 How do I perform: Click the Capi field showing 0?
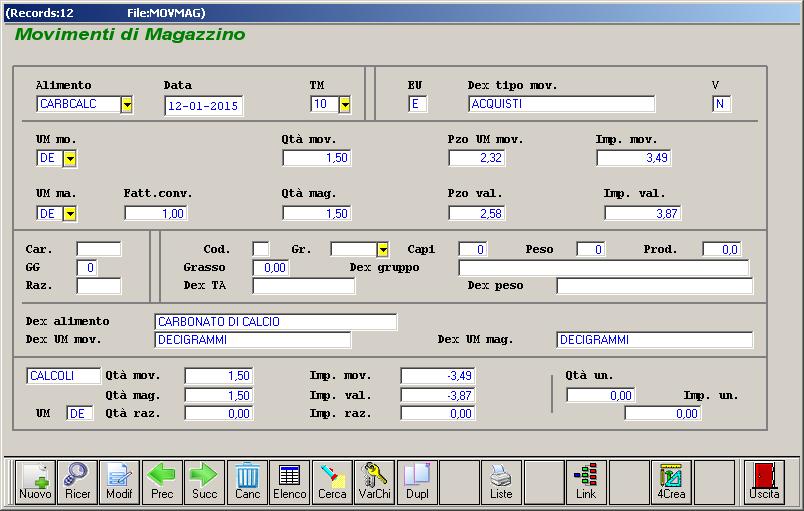473,249
